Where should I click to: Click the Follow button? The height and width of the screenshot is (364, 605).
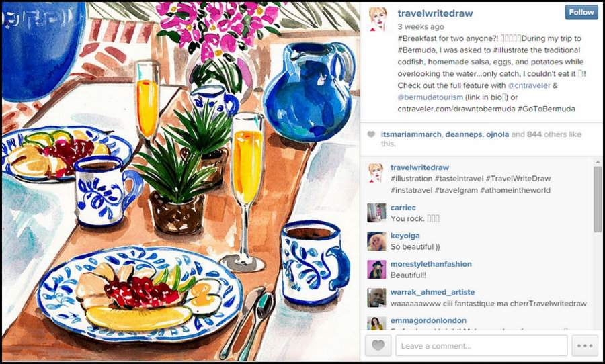pos(581,12)
